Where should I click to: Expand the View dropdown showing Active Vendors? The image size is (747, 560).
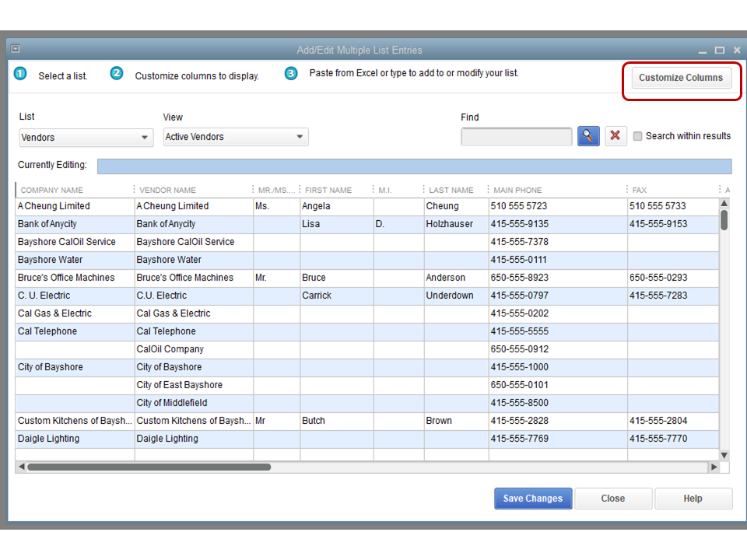pos(236,137)
